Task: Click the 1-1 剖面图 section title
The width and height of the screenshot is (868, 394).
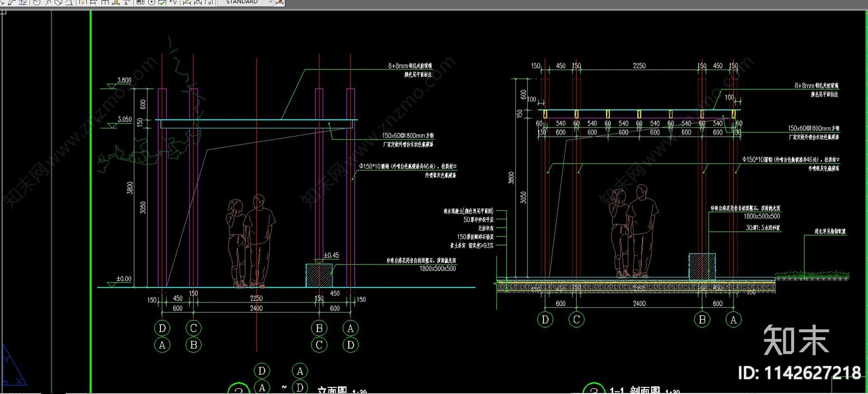Action: pos(635,390)
